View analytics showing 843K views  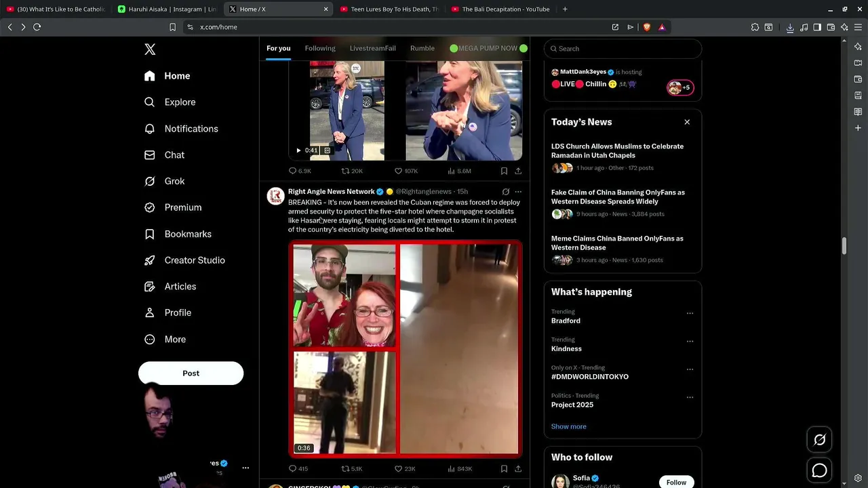(460, 468)
